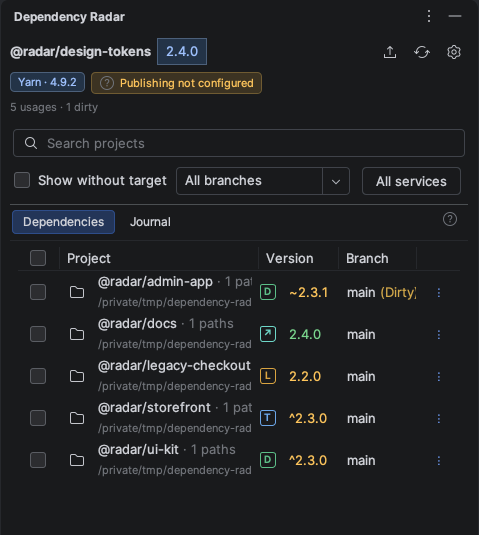Click the Yarn · 4.9.2 badge
This screenshot has height=535, width=479.
tap(47, 82)
